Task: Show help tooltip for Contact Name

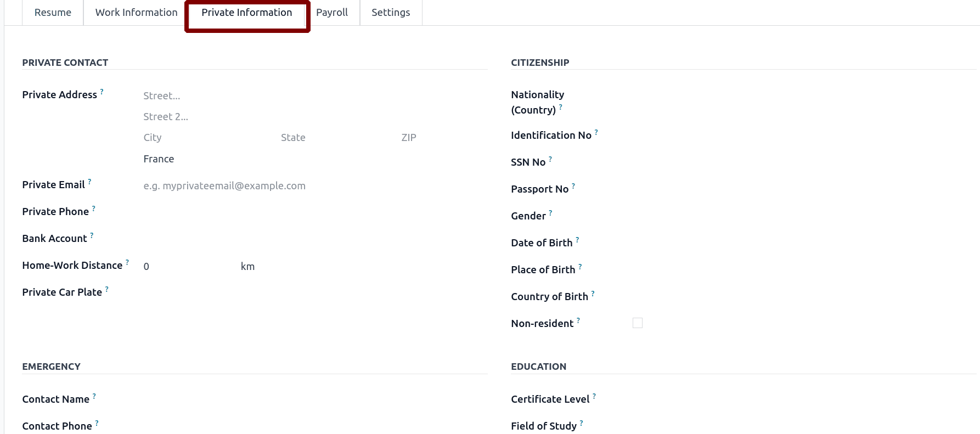Action: pos(94,396)
